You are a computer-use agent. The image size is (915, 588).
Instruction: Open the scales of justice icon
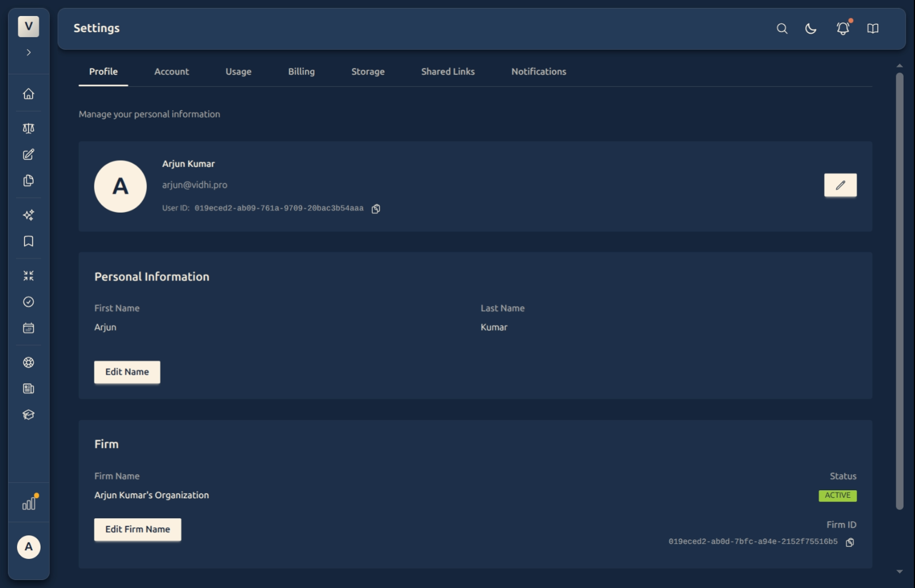point(29,128)
